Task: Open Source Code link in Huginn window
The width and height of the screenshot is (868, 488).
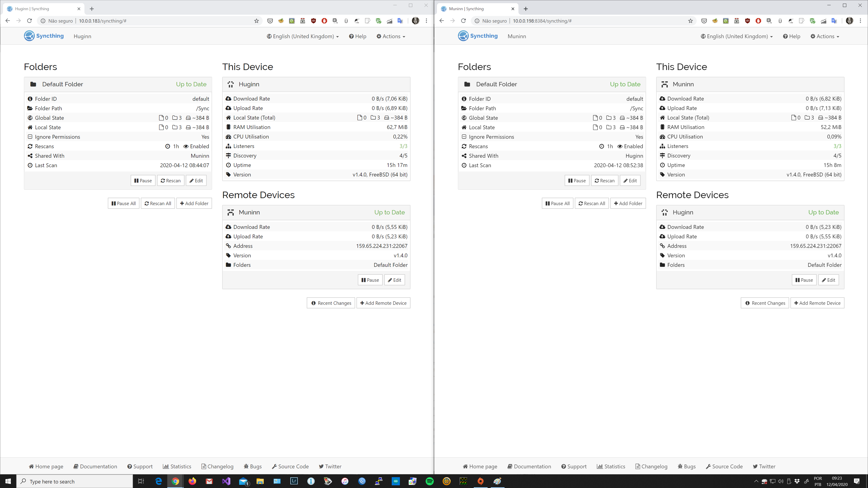Action: tap(290, 467)
